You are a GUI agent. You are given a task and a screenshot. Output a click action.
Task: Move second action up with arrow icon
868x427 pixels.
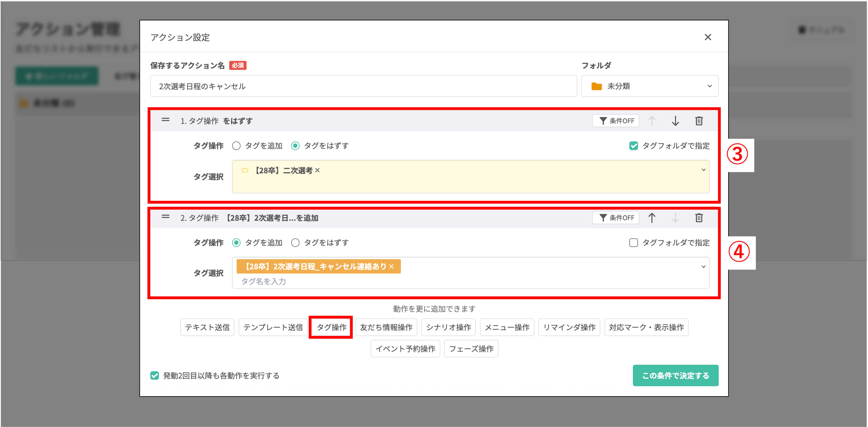pyautogui.click(x=652, y=218)
